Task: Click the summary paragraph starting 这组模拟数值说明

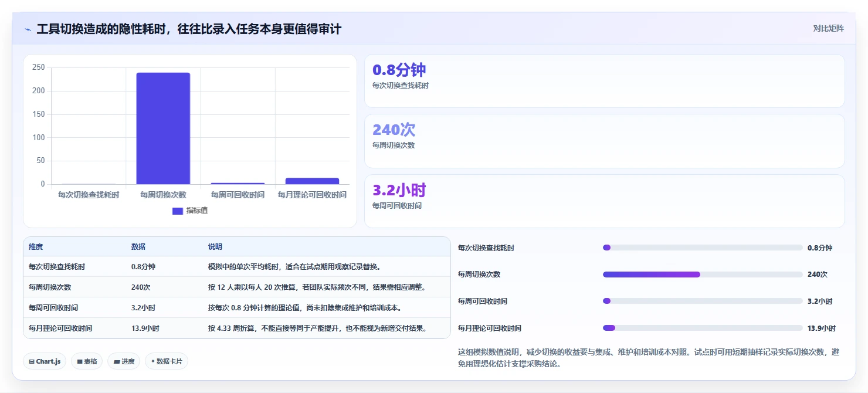Action: click(x=649, y=358)
